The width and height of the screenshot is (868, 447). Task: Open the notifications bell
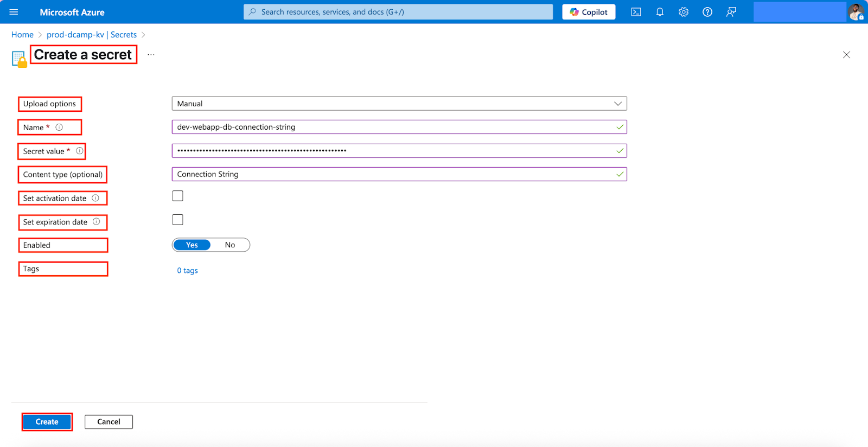point(660,12)
